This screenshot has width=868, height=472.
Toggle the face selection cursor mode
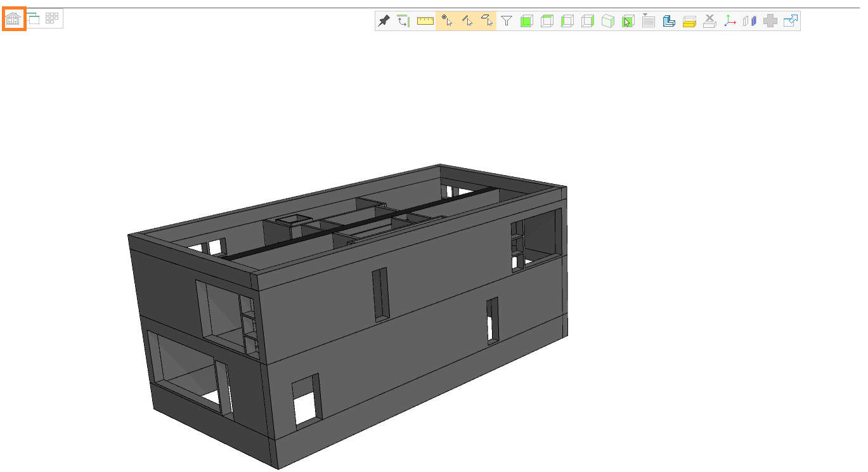(x=486, y=21)
